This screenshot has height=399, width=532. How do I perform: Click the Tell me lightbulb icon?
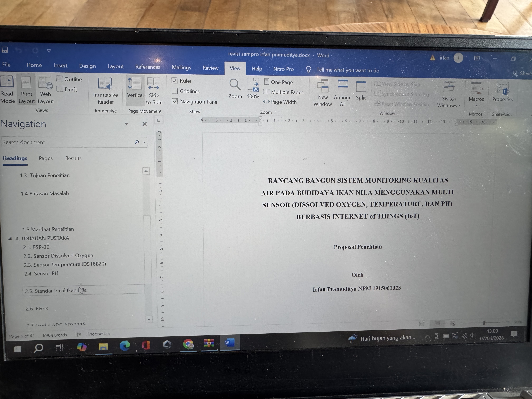[309, 70]
